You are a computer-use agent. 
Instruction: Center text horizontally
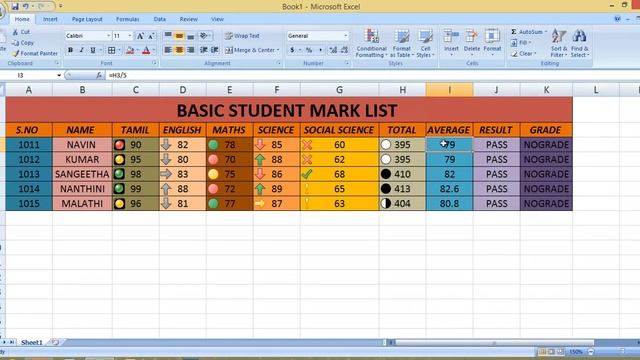tap(179, 50)
